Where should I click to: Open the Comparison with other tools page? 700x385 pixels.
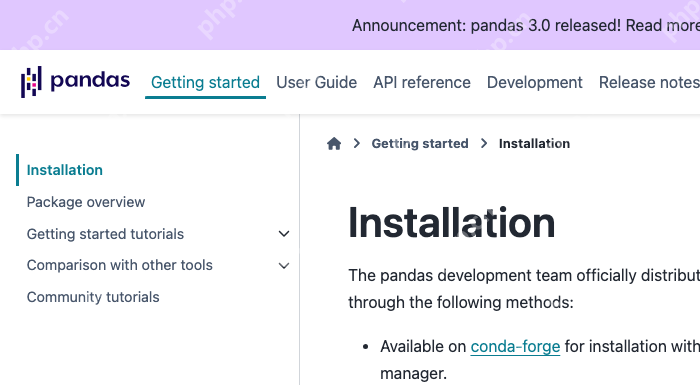click(120, 265)
